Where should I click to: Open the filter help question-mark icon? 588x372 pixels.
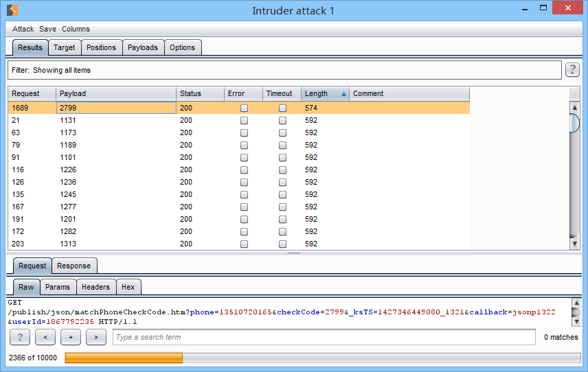coord(572,70)
